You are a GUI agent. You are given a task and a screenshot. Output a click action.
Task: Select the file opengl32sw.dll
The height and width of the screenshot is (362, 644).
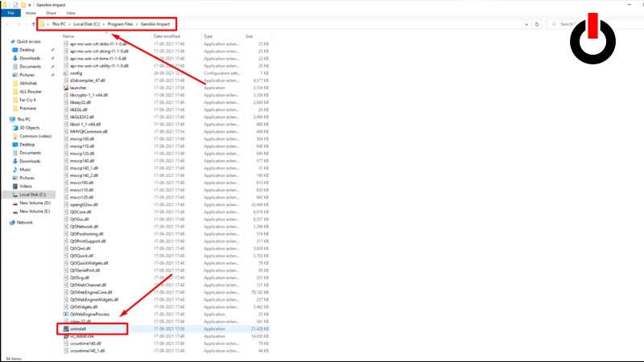tap(84, 204)
